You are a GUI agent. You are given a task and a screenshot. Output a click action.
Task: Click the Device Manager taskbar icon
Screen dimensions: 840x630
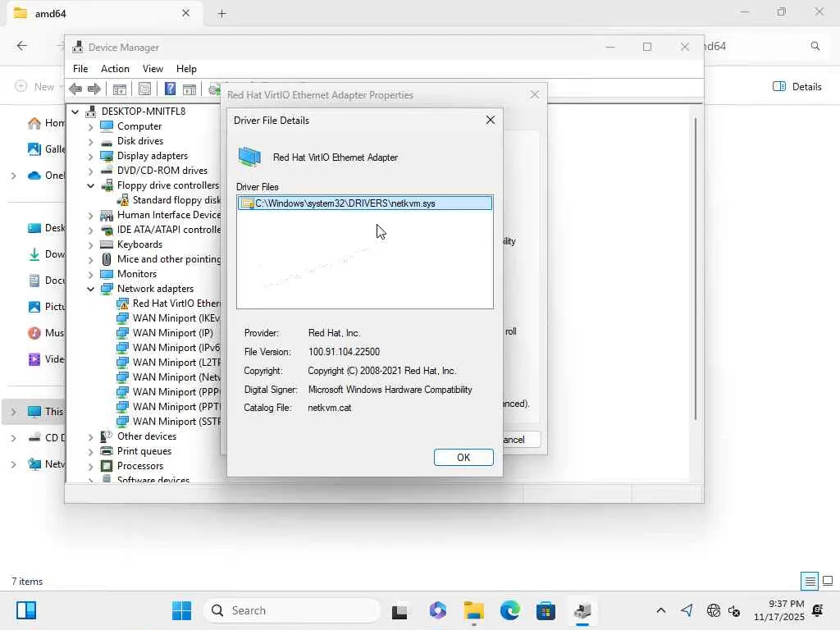click(x=582, y=610)
